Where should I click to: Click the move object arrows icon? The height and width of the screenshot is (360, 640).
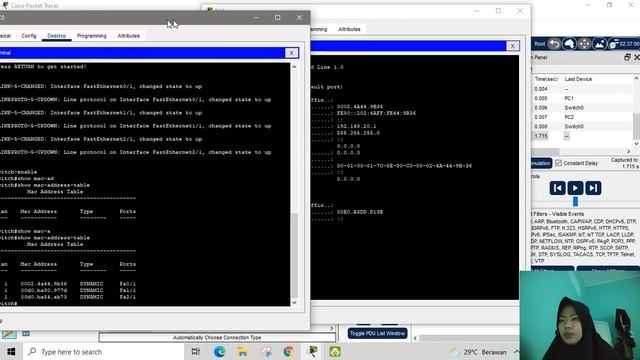[584, 44]
